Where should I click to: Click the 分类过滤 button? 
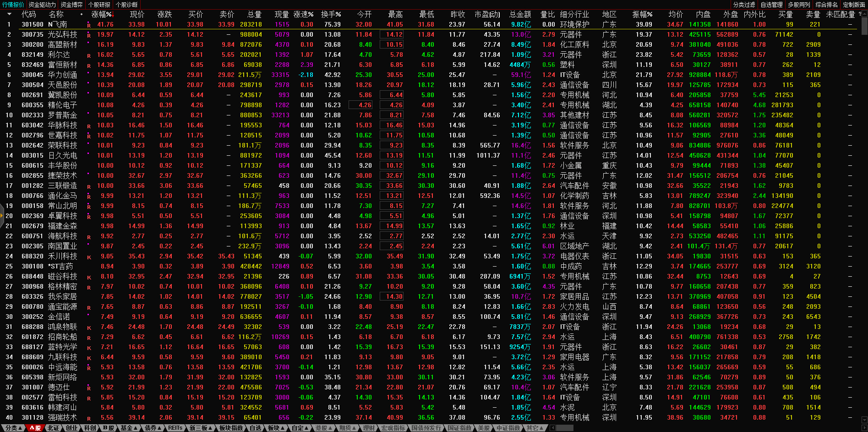(x=744, y=5)
